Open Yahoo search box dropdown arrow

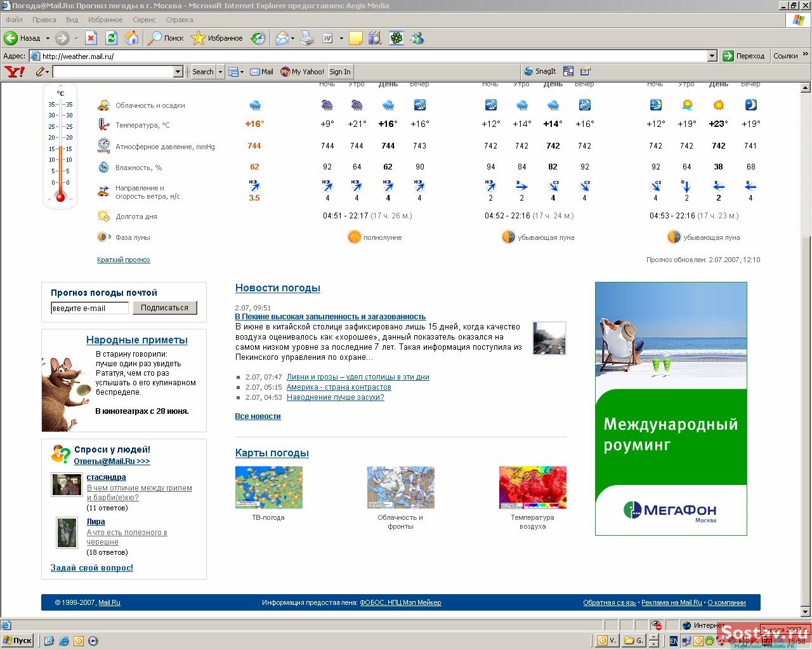click(x=178, y=72)
